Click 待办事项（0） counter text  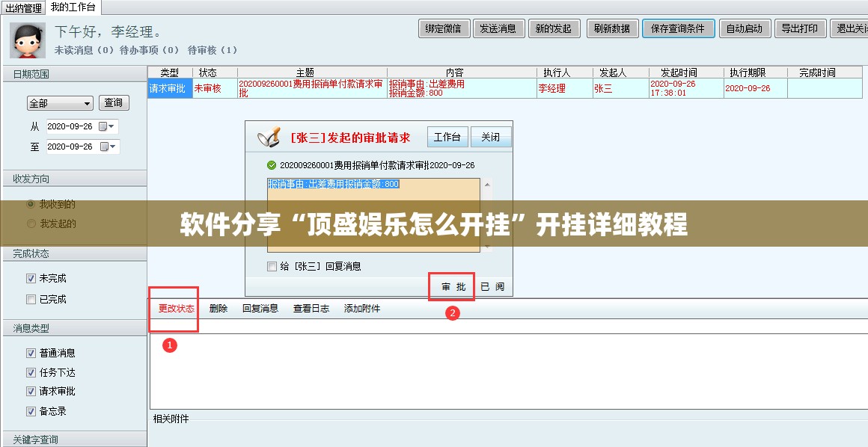[149, 50]
